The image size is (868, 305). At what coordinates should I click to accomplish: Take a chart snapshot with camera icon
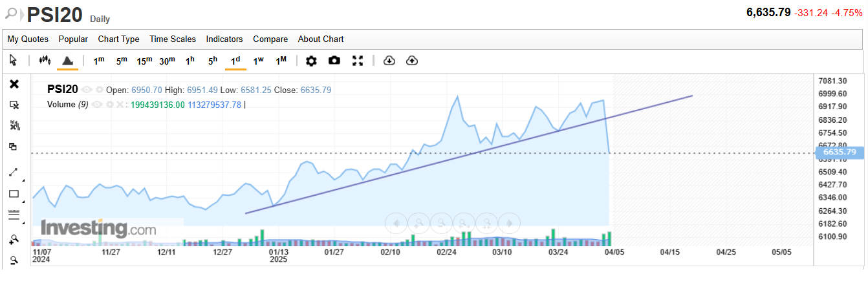[334, 60]
